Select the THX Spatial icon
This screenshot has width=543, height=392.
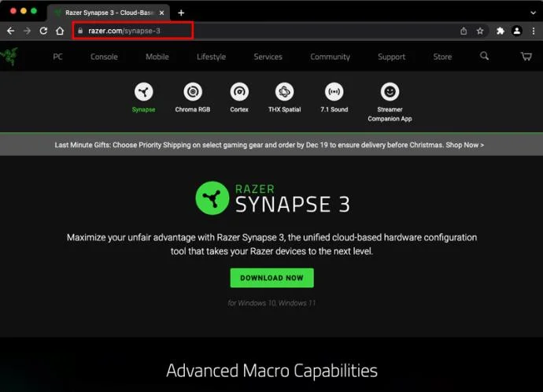284,92
